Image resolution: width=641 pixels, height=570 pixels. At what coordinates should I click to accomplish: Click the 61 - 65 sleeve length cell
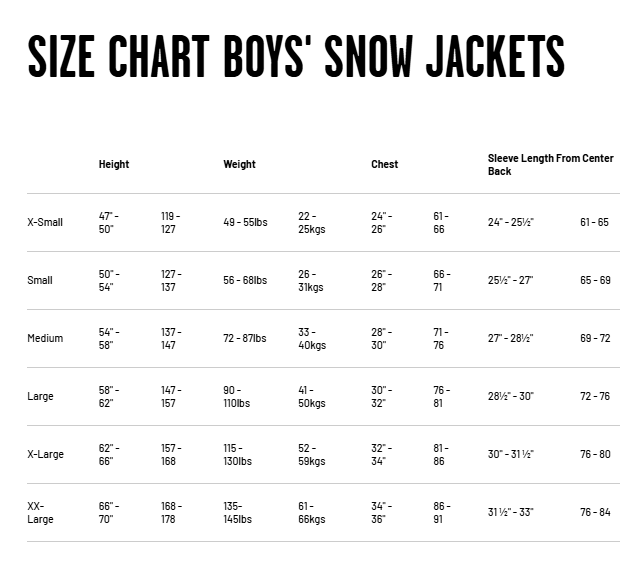pyautogui.click(x=594, y=222)
